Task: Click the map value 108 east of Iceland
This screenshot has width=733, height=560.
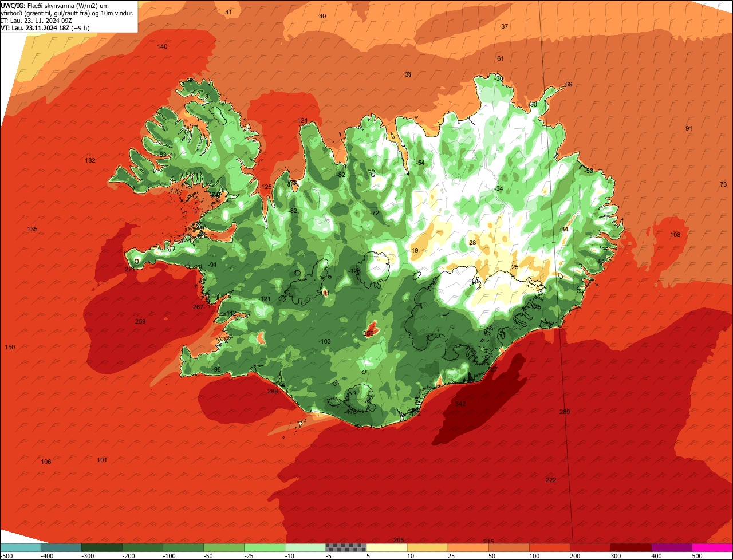Action: (676, 235)
